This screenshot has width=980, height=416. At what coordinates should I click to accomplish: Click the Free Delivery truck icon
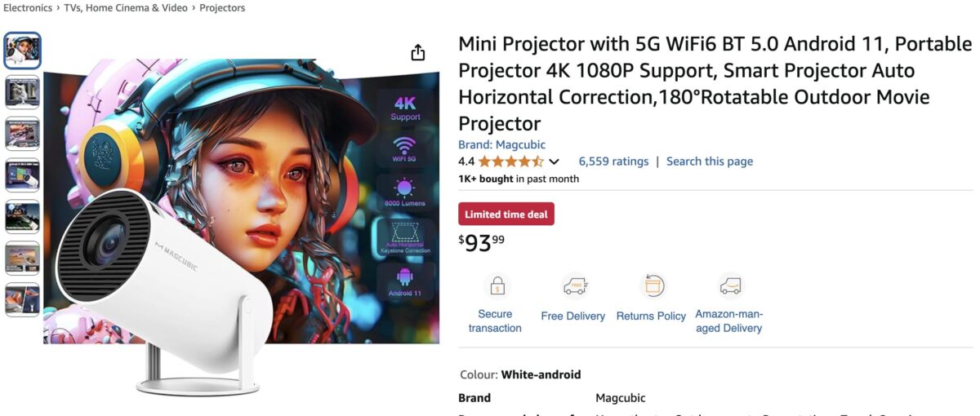coord(575,286)
